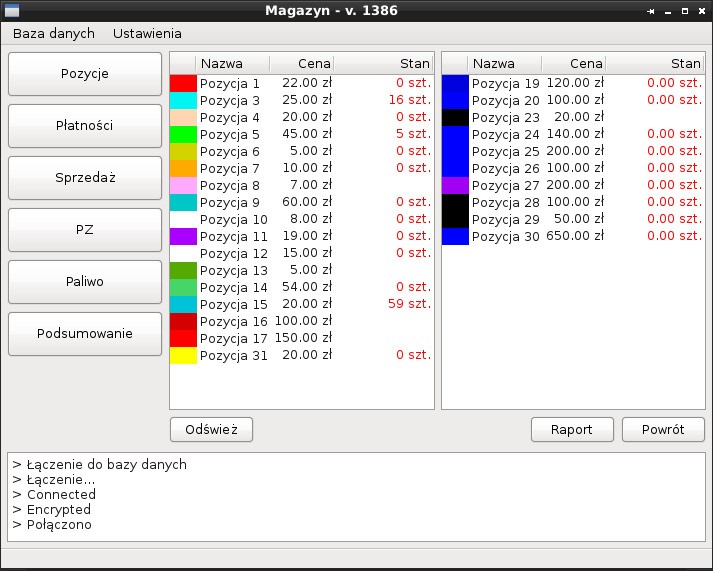This screenshot has width=713, height=571.
Task: Click the orange swatch of Pozycja 7
Action: (x=183, y=169)
